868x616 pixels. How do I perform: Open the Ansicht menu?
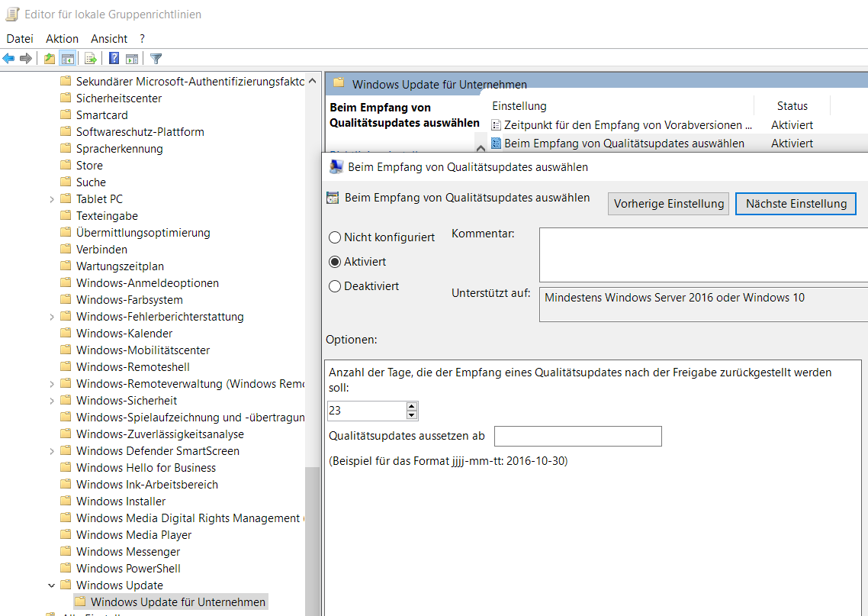109,39
